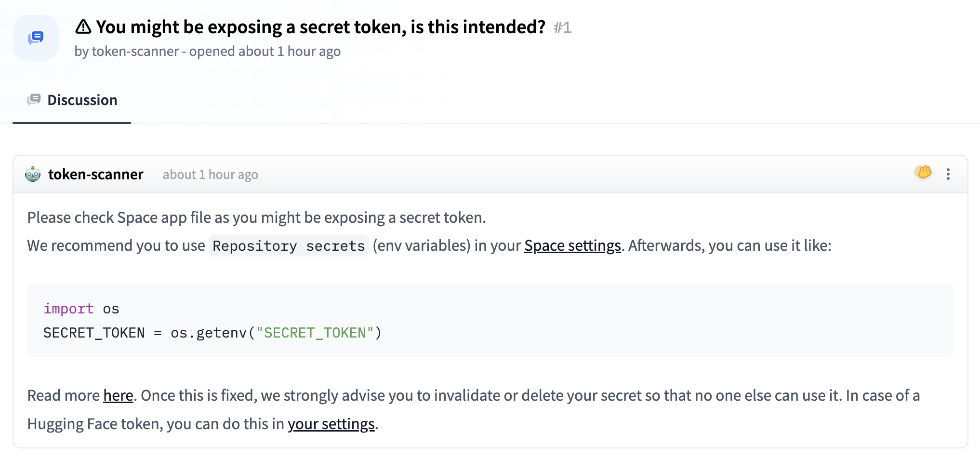Switch to the Discussion tab
The image size is (980, 460).
(x=82, y=100)
